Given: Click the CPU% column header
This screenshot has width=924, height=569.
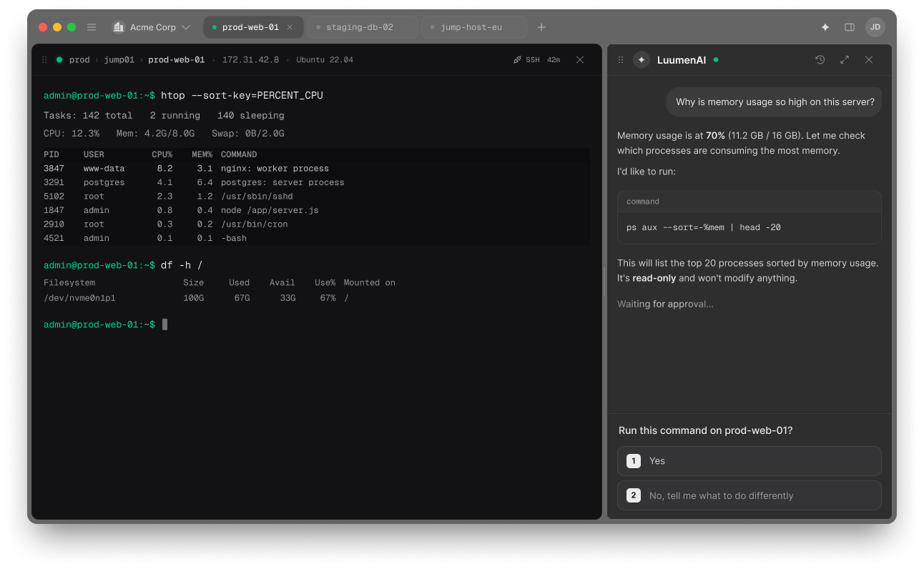Looking at the screenshot, I should (162, 154).
